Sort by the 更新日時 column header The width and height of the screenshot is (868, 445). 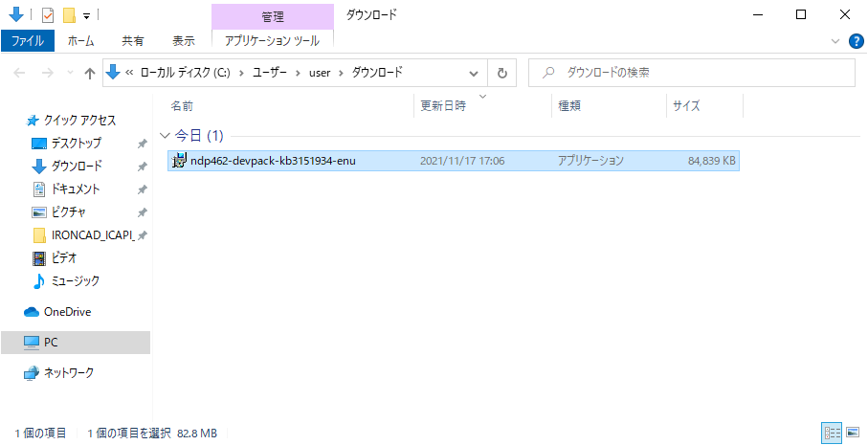pos(443,106)
